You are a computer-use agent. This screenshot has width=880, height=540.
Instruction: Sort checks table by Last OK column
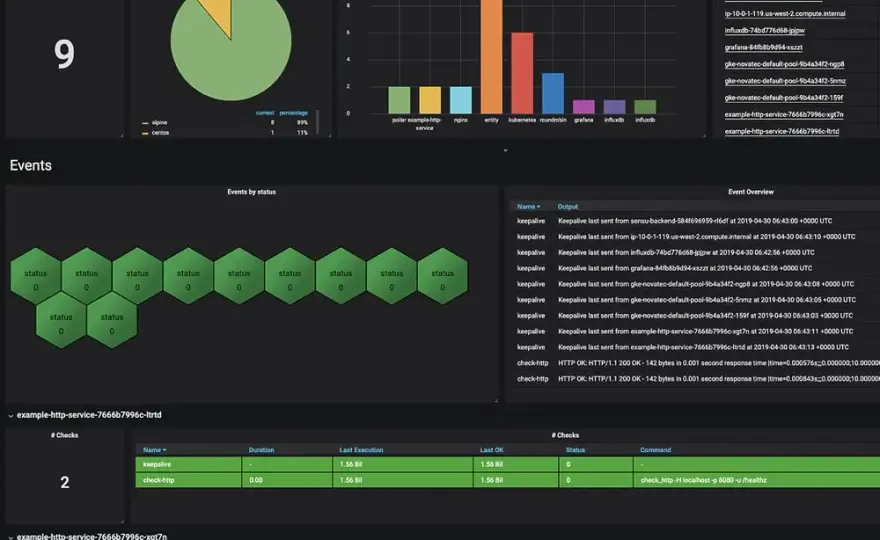coord(492,450)
